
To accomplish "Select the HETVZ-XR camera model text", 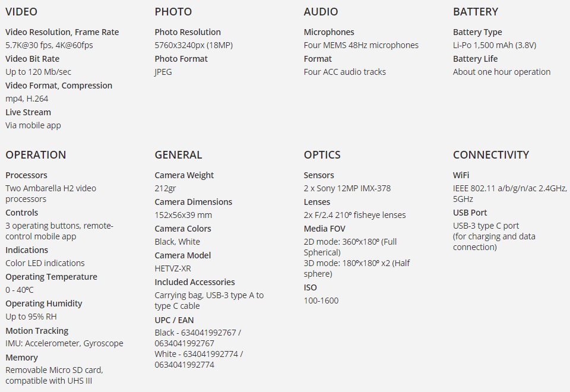I will pos(173,268).
